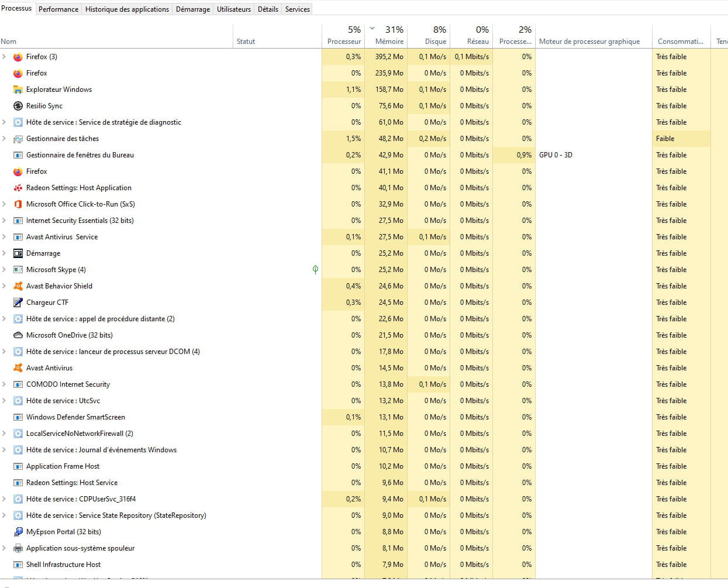Click the Shell Infrastructure Host icon
Screen dimensions: 728x588
pyautogui.click(x=18, y=565)
